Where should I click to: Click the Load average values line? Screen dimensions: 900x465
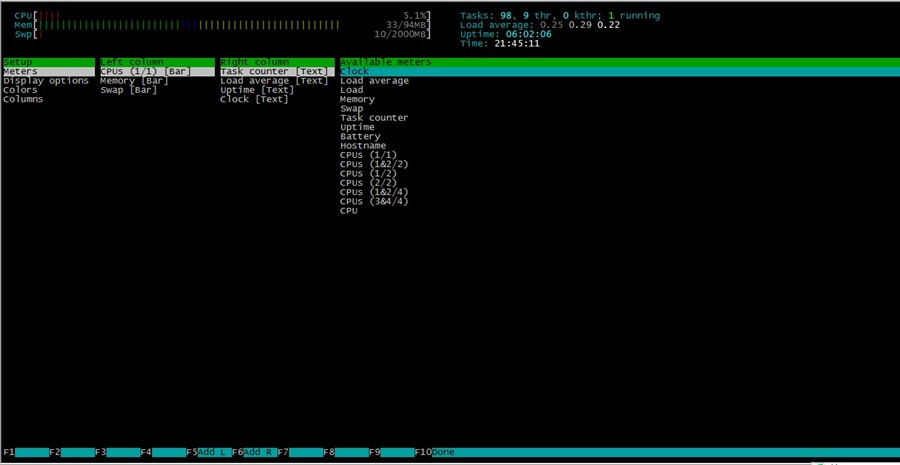pyautogui.click(x=540, y=25)
